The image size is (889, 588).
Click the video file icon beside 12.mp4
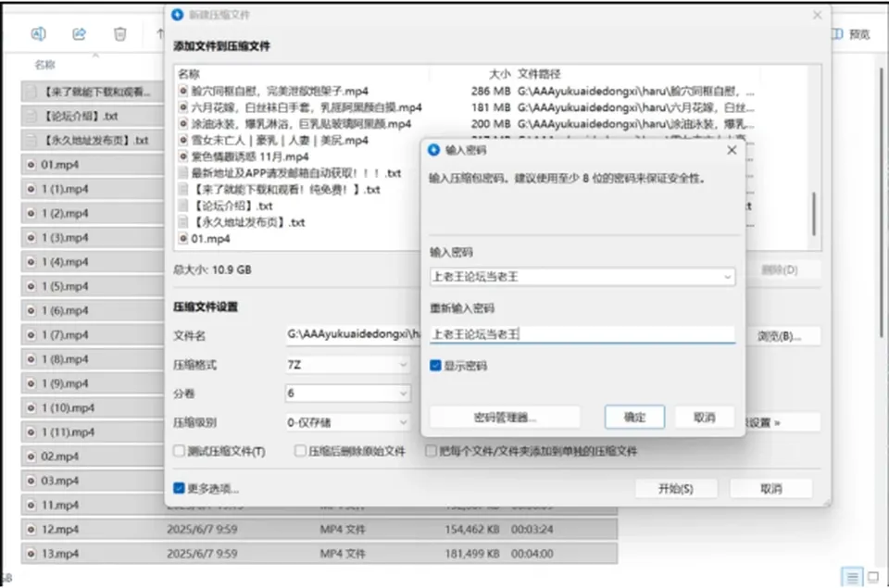click(x=31, y=530)
